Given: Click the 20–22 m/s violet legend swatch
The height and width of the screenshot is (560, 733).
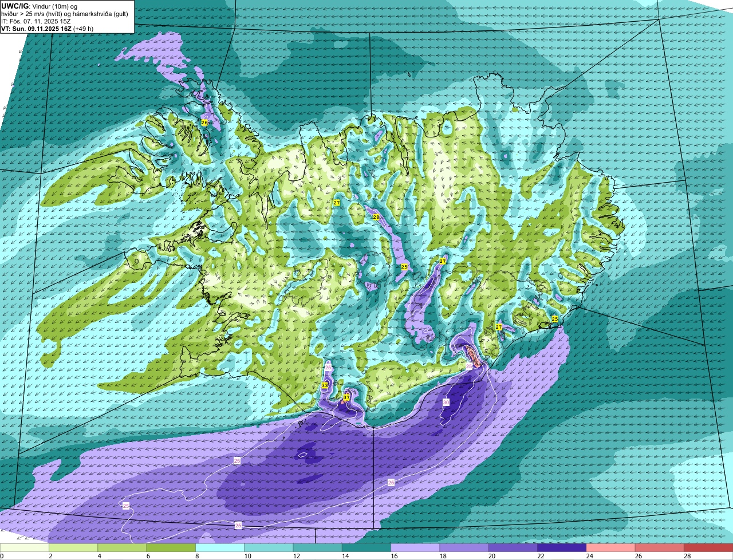Looking at the screenshot, I should (x=513, y=548).
